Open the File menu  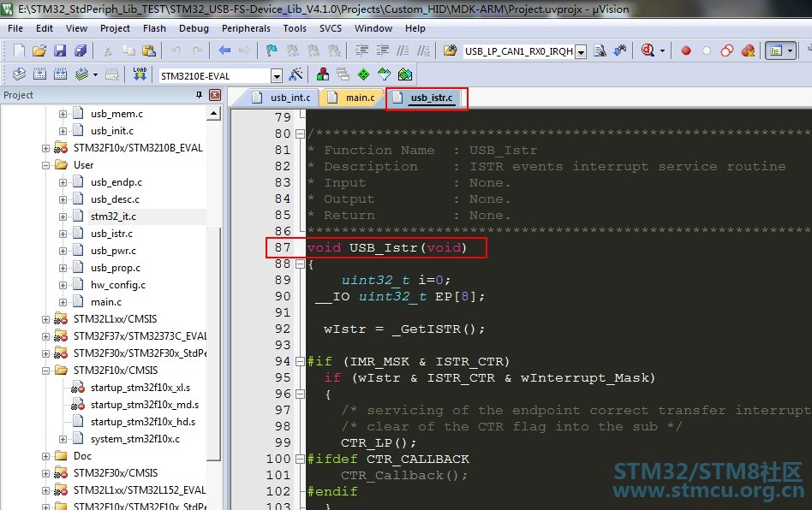[x=15, y=28]
